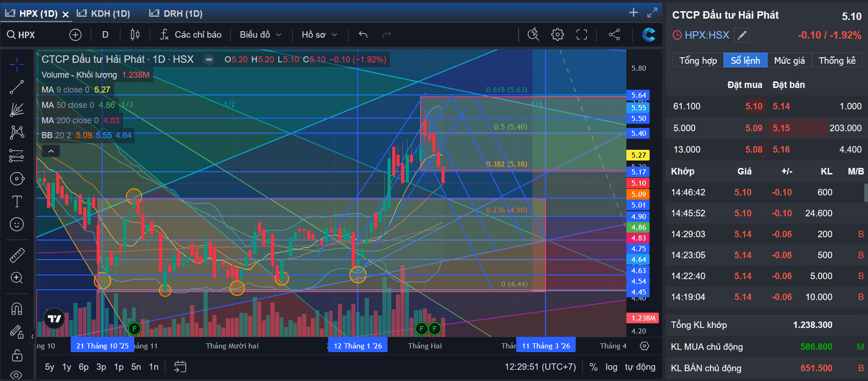Viewport: 868px width, 381px height.
Task: Enter fullscreen chart mode
Action: coord(582,34)
